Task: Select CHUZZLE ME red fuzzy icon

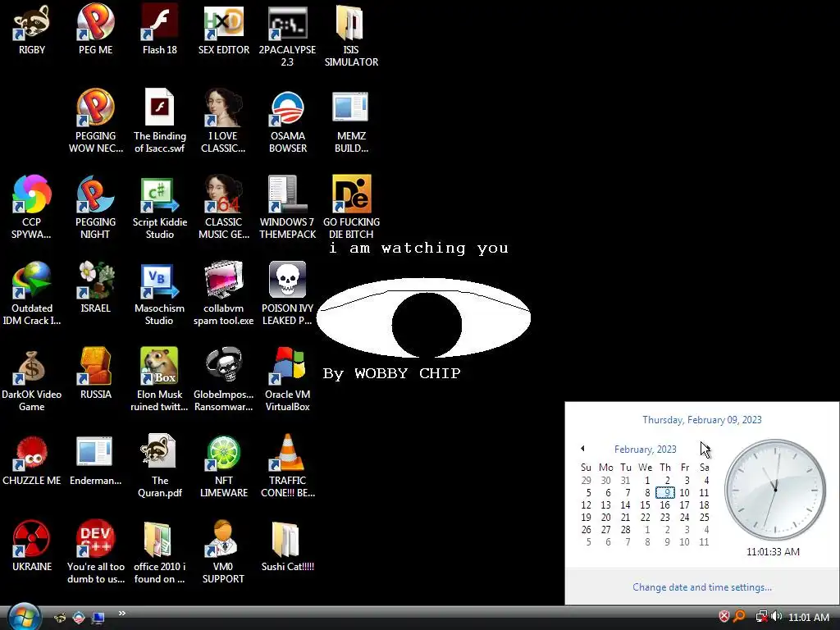Action: [32, 460]
